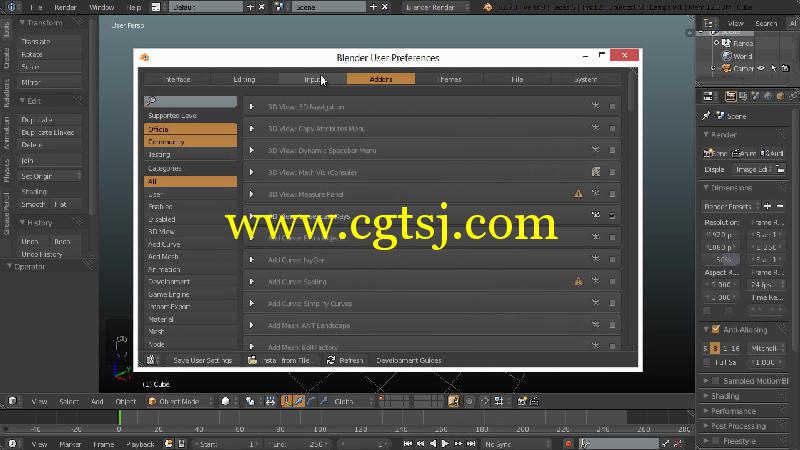This screenshot has width=800, height=450.
Task: Open the No Sync dropdown in timeline
Action: click(516, 444)
